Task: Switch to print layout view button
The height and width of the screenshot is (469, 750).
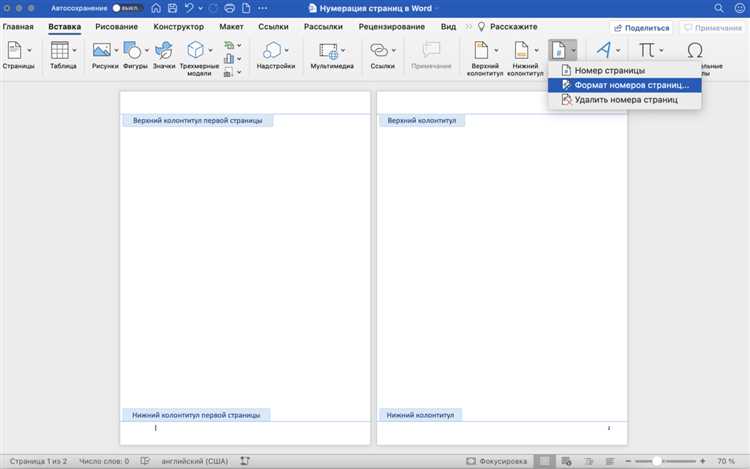Action: tap(544, 461)
